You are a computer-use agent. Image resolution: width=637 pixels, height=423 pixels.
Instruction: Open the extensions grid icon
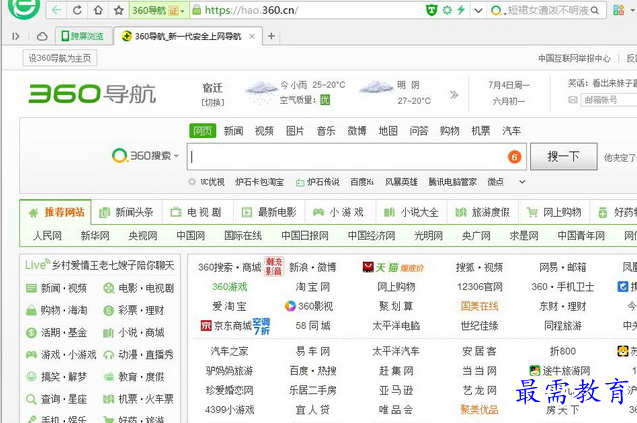[619, 10]
